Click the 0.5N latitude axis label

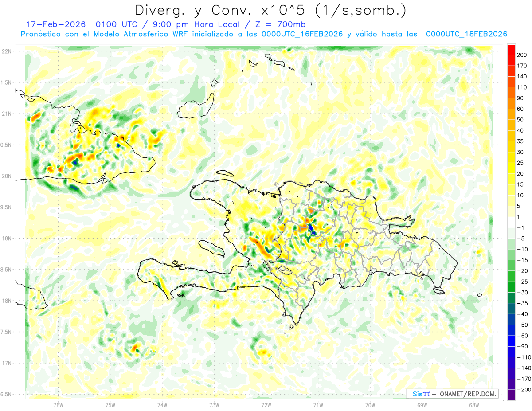pyautogui.click(x=6, y=145)
